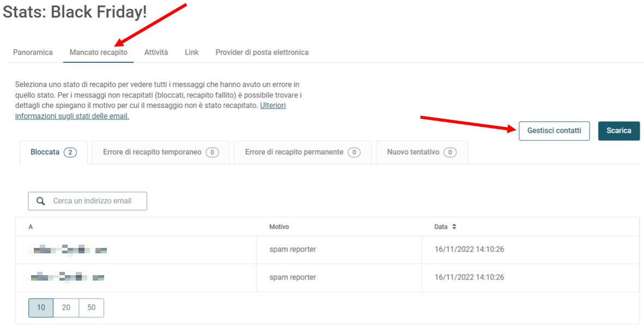Select the Bloccata status tab
The width and height of the screenshot is (644, 328).
[53, 153]
